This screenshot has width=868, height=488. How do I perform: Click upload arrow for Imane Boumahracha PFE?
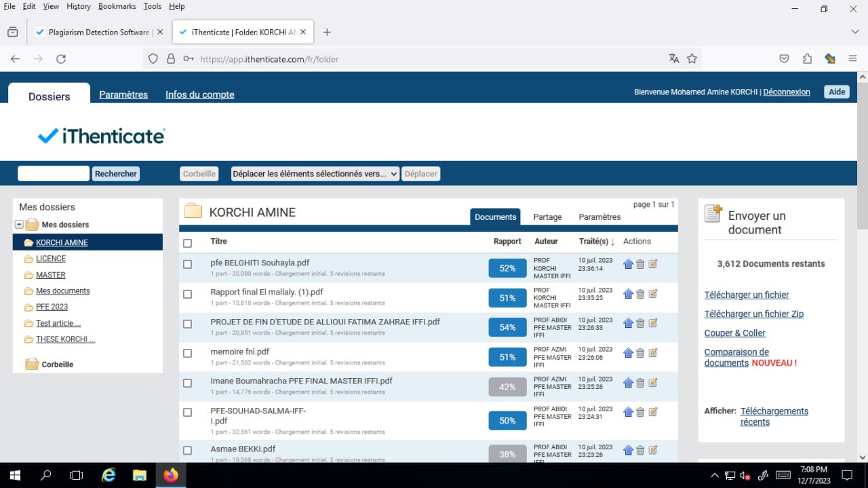point(628,383)
